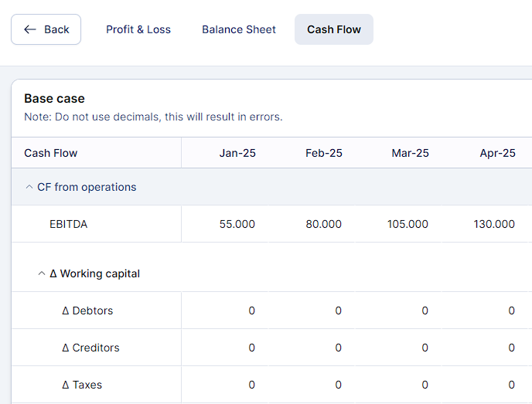Select the Cash Flow tab
Viewport: 532px width, 404px height.
(334, 29)
